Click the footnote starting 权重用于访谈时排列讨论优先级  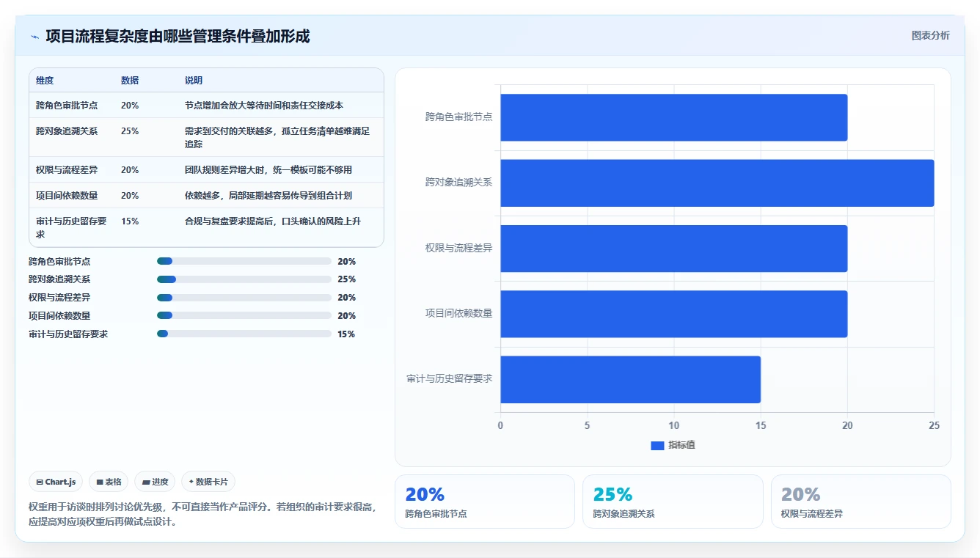pos(203,515)
